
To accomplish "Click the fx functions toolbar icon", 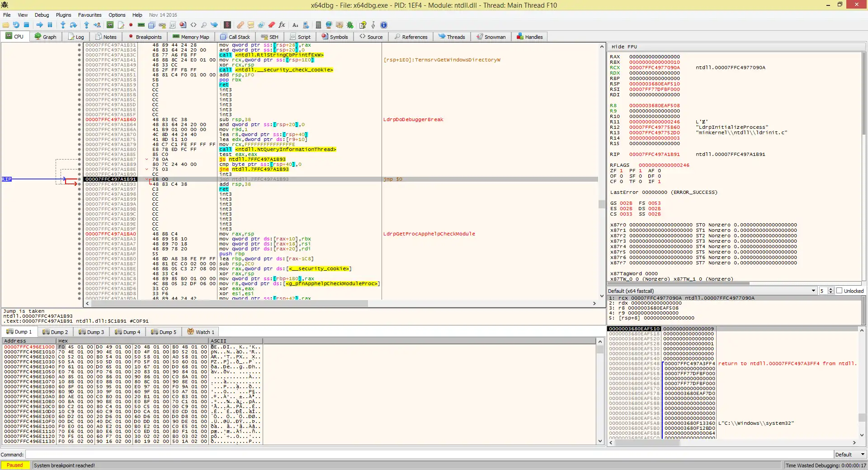I will coord(282,25).
